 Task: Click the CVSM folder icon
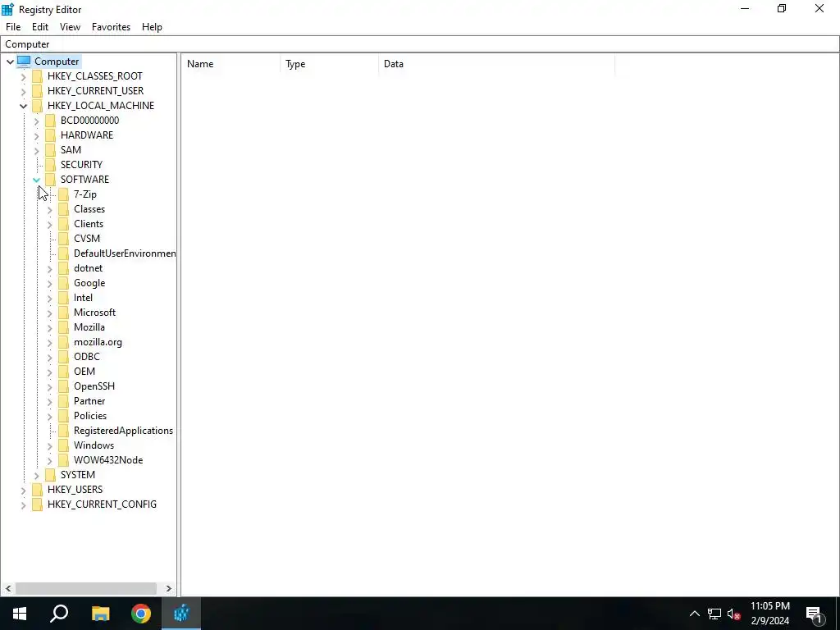point(64,239)
